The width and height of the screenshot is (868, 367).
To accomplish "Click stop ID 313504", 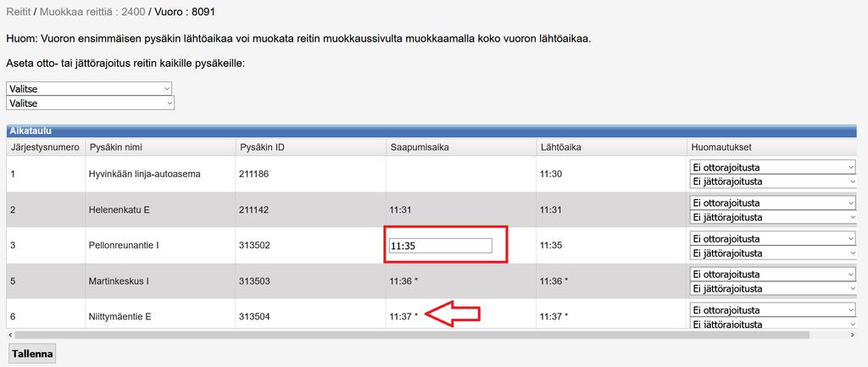I will tap(254, 317).
